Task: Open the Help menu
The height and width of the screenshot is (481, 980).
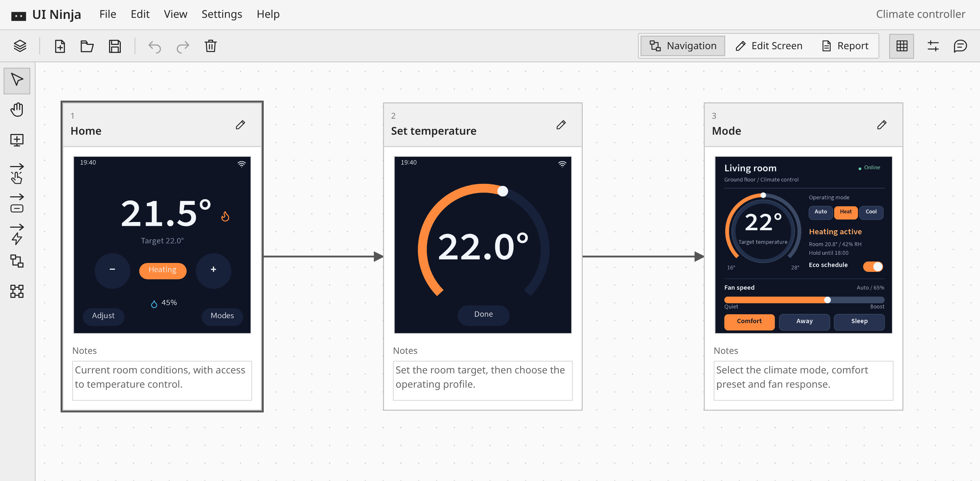Action: click(x=268, y=14)
